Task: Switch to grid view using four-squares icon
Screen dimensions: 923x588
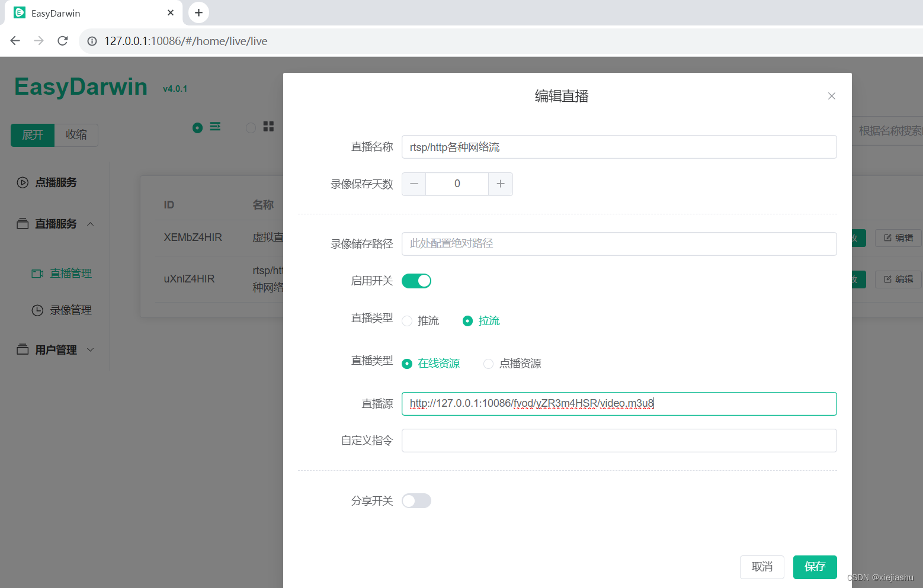Action: (268, 126)
